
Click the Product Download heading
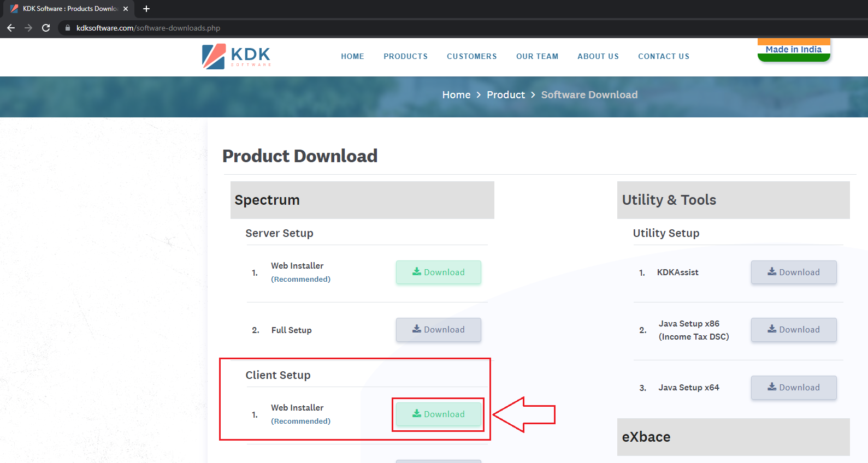300,156
